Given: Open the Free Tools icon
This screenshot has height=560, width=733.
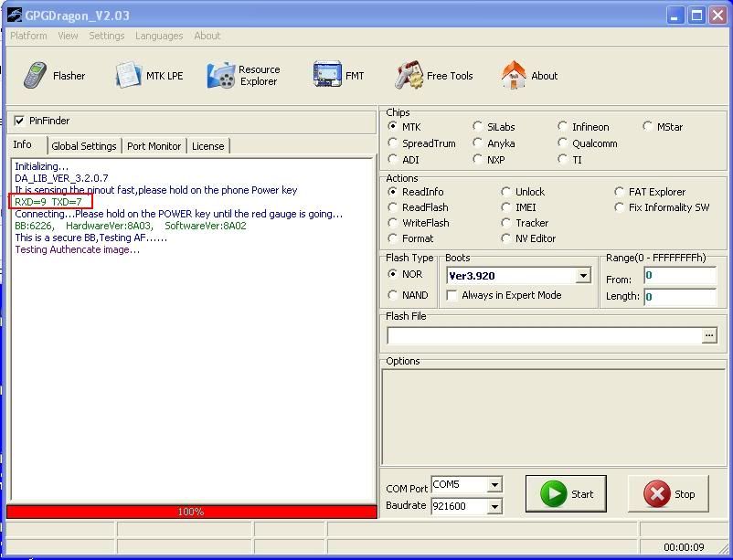Looking at the screenshot, I should [409, 76].
